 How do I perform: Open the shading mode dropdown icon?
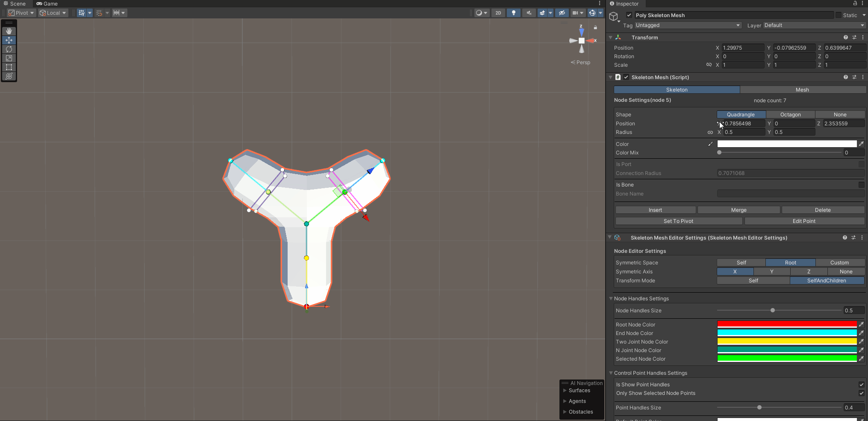point(486,13)
